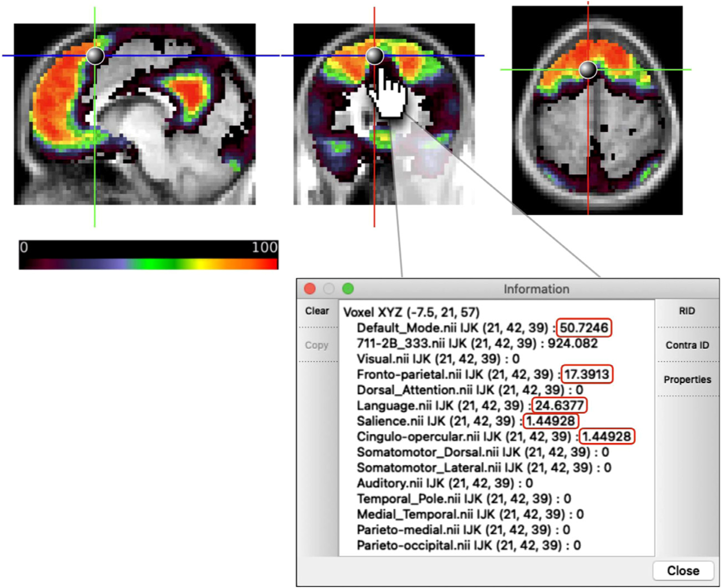Select the Temporal_Pole.nii row
This screenshot has width=721, height=588.
pyautogui.click(x=464, y=499)
